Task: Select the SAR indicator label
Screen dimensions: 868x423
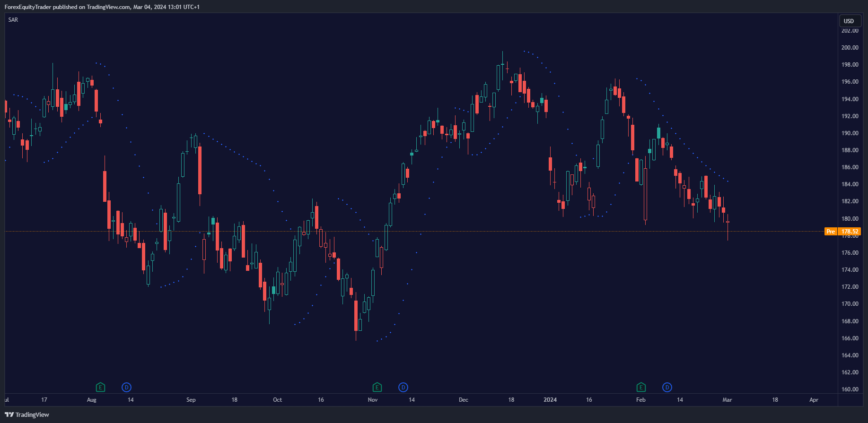Action: point(13,20)
